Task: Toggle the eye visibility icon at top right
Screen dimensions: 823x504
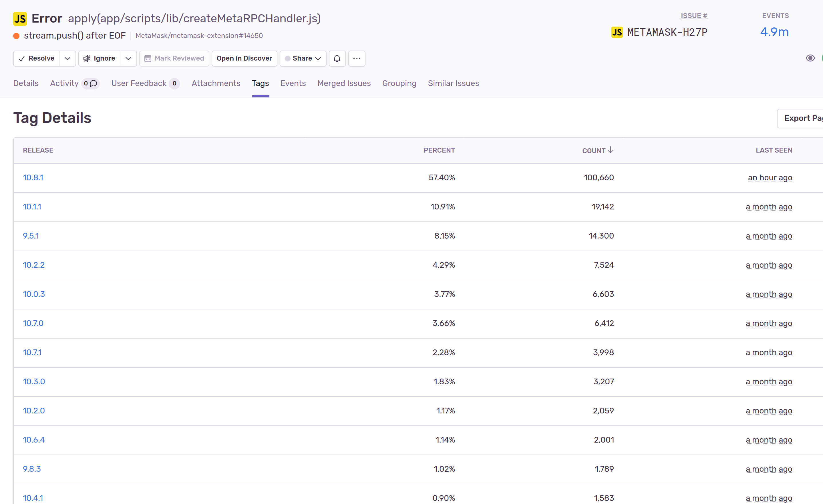Action: (x=810, y=58)
